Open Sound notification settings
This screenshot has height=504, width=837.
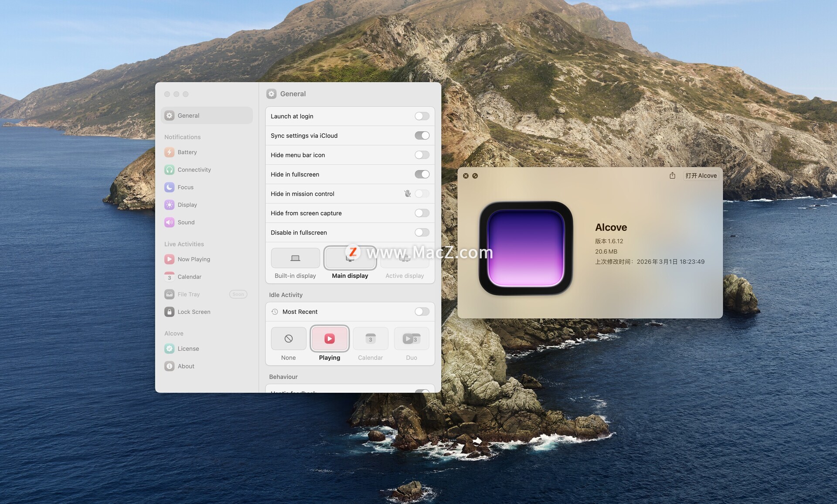click(186, 222)
